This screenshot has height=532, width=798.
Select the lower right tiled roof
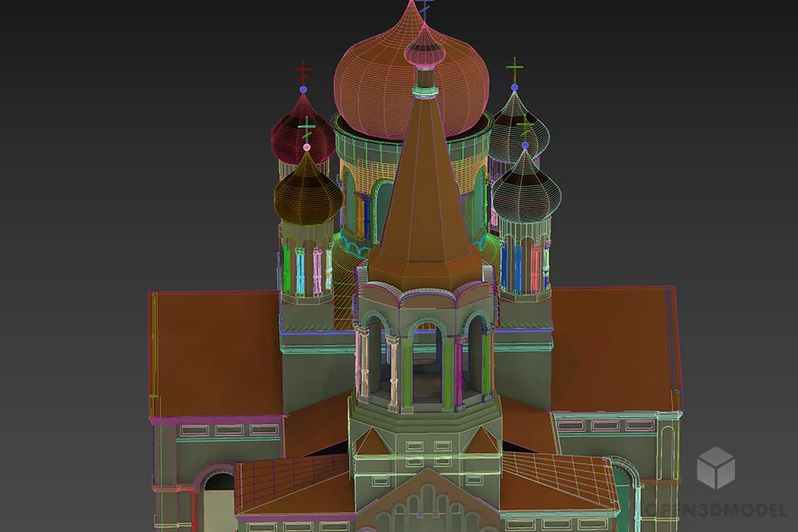coord(555,482)
